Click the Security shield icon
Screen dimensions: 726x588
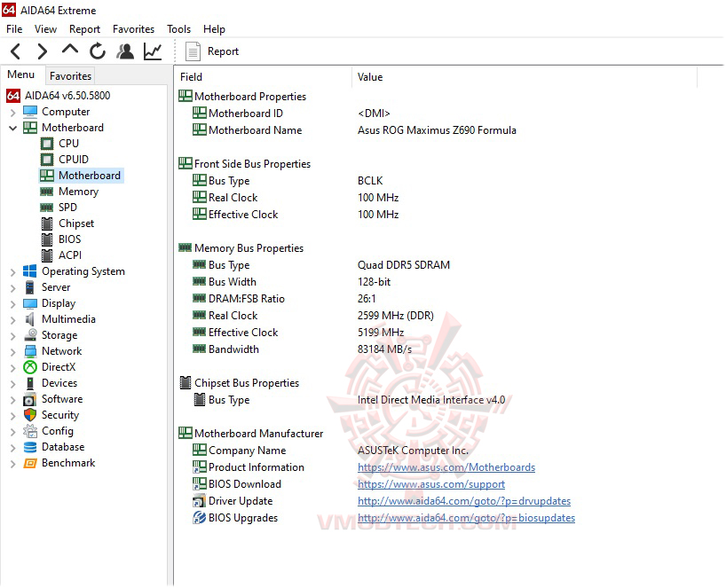tap(30, 415)
